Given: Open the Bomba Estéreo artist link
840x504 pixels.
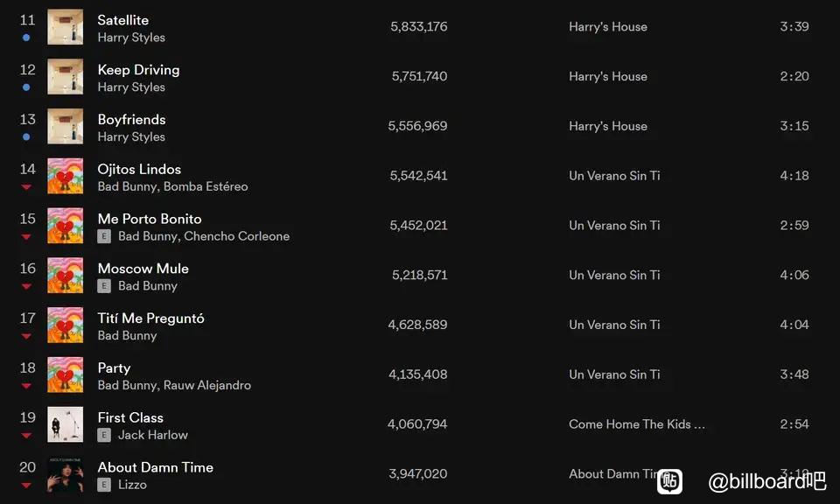Looking at the screenshot, I should [x=206, y=186].
